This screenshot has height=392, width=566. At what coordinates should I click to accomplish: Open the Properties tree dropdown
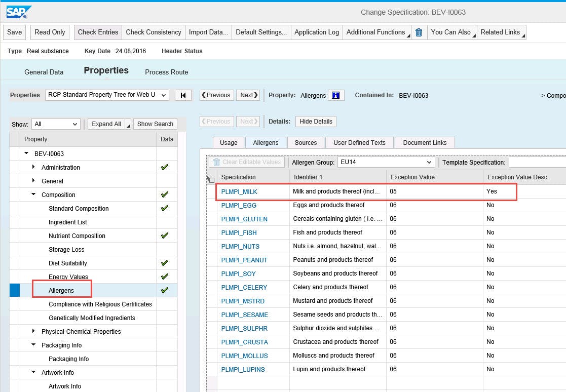tap(107, 95)
